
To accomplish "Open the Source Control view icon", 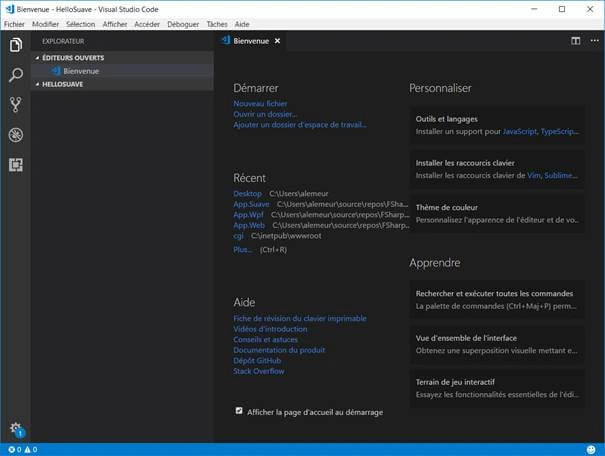I will 15,105.
